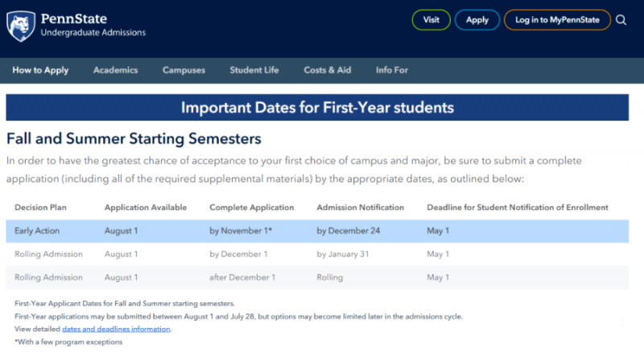Screen dimensions: 644x353
Task: Click the Visit button
Action: (x=431, y=20)
